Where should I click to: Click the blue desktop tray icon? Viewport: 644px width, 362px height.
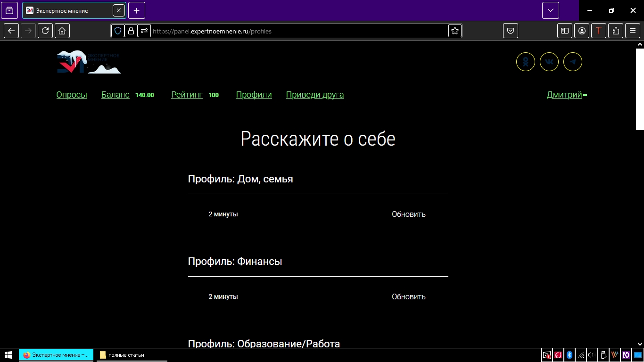point(637,355)
